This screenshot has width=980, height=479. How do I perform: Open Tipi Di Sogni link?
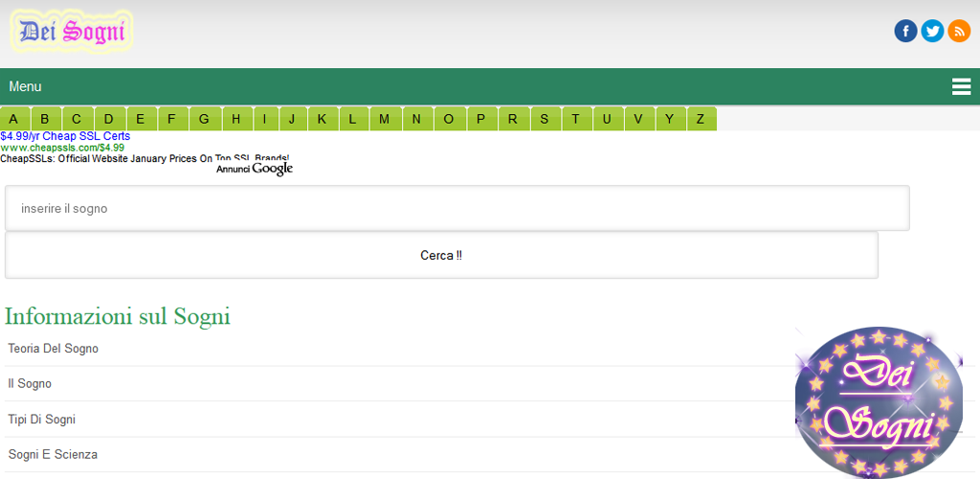tap(42, 420)
